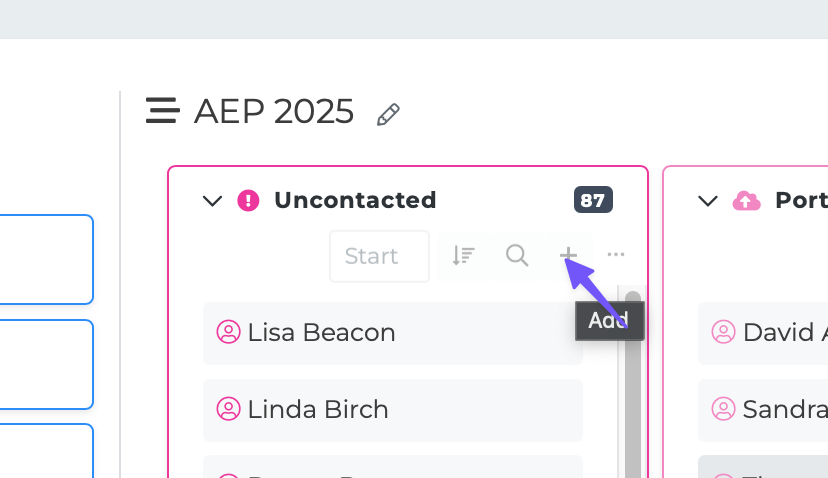This screenshot has height=478, width=828.
Task: Open the hamburger menu beside AEP 2025
Action: tap(162, 111)
